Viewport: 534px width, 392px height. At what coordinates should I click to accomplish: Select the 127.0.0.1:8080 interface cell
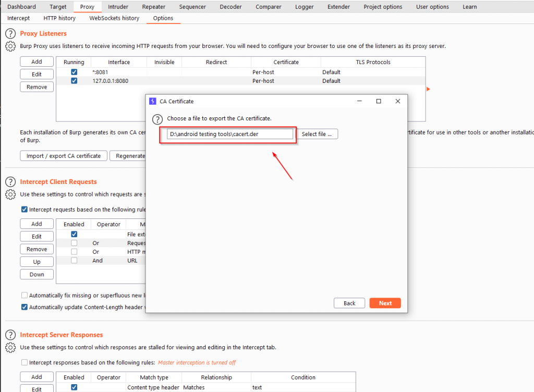pos(119,81)
